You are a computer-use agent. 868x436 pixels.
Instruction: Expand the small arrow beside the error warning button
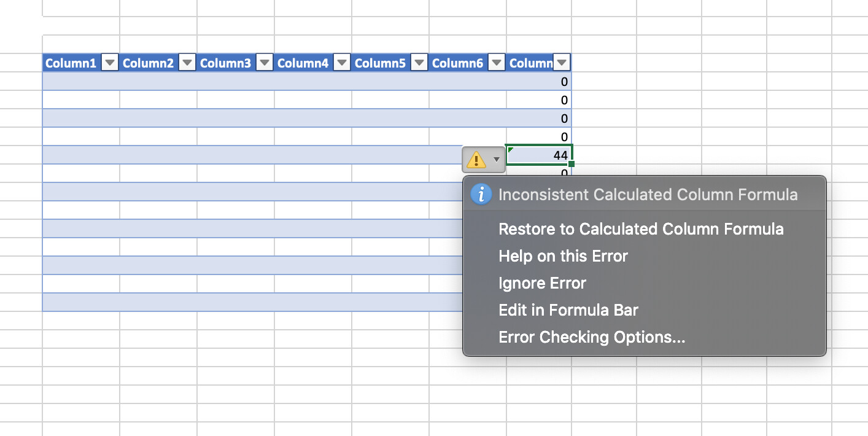pos(497,158)
